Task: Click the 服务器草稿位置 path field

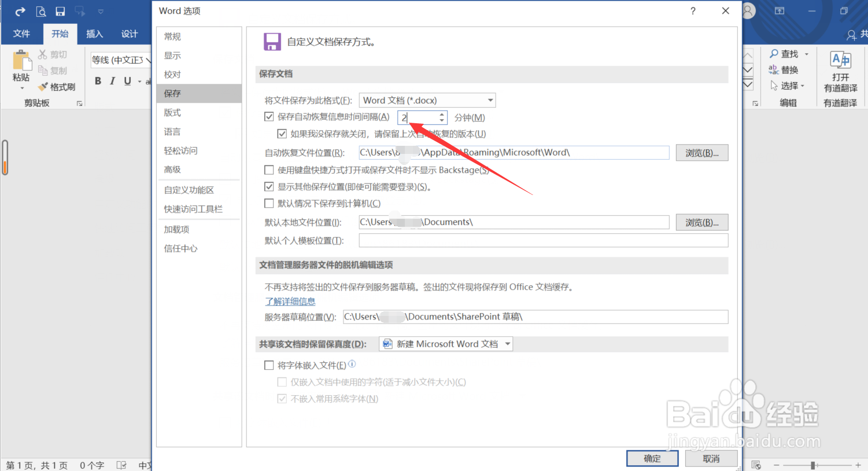Action: tap(535, 317)
